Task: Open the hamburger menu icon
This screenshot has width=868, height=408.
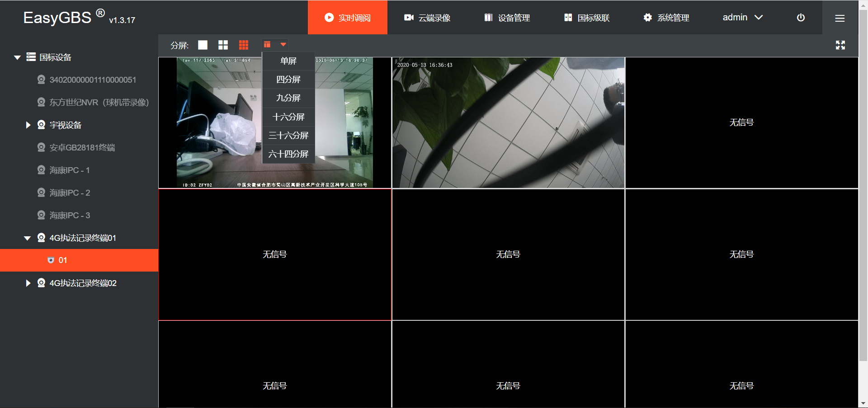Action: click(x=840, y=19)
